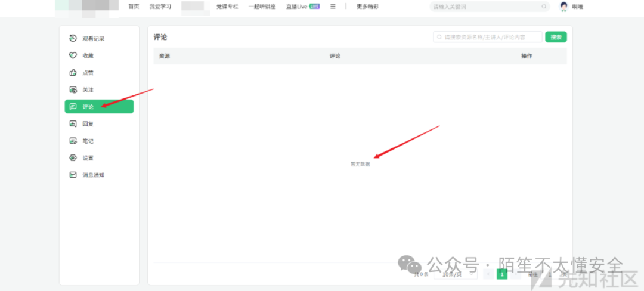Click the 点赞 thumbs-up icon

73,73
